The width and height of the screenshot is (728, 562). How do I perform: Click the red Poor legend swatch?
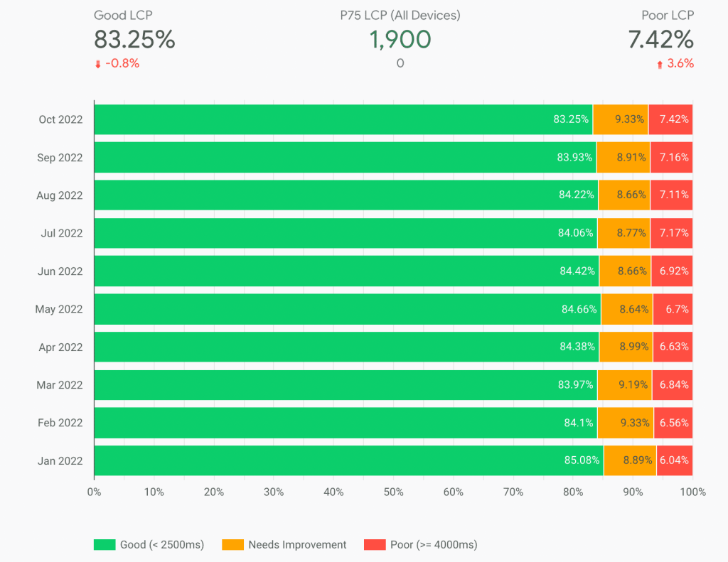[x=374, y=545]
